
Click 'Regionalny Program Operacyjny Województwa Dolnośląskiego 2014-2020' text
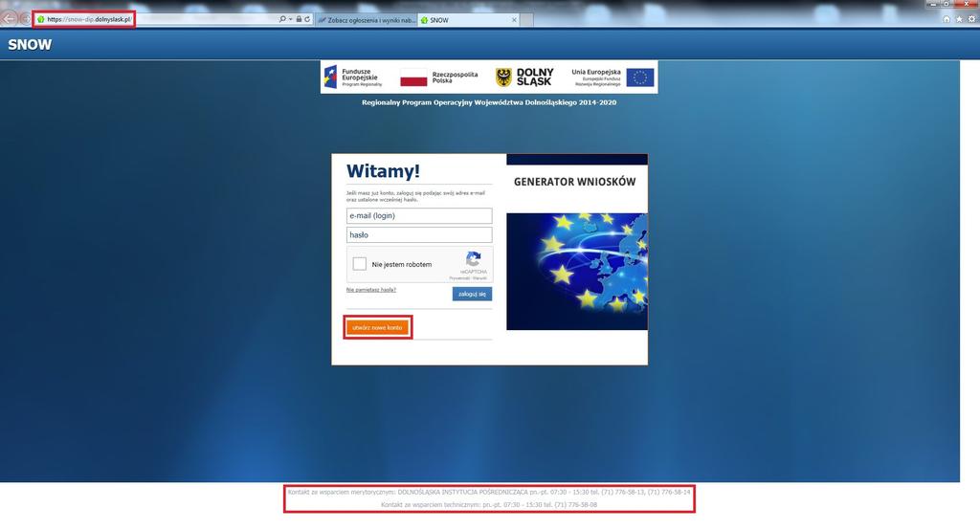click(x=489, y=102)
